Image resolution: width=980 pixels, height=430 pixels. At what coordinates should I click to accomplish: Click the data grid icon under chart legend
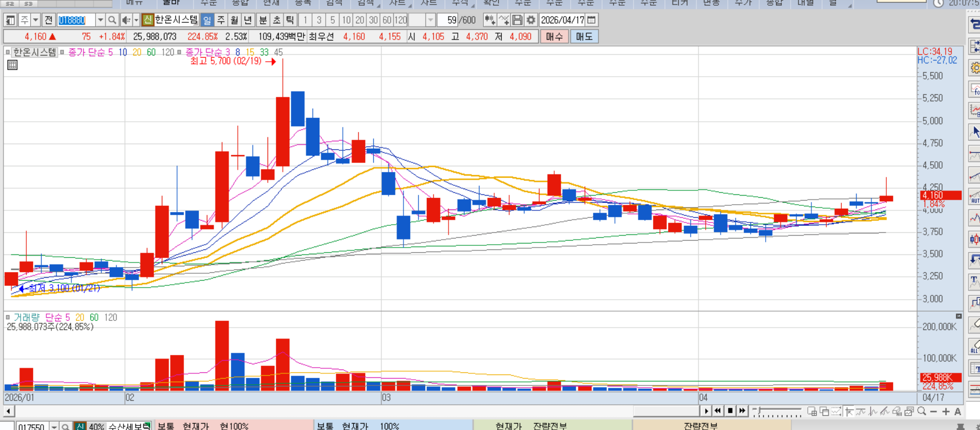(12, 65)
